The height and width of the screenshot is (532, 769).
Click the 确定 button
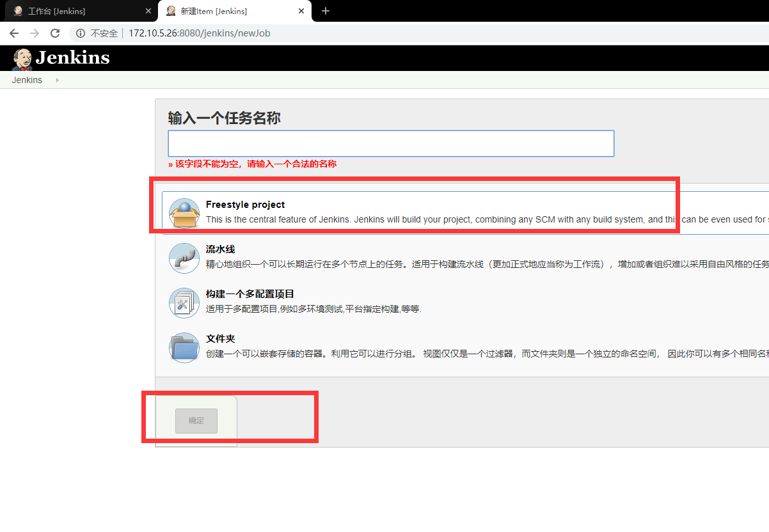(x=196, y=421)
